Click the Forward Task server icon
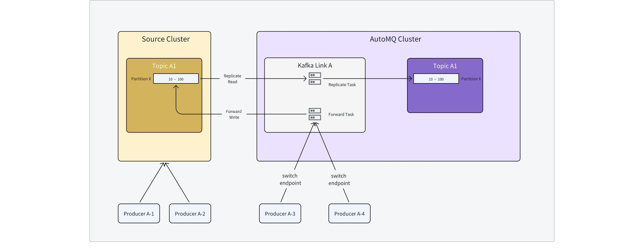Screen dimensions: 644x248 (x=315, y=114)
